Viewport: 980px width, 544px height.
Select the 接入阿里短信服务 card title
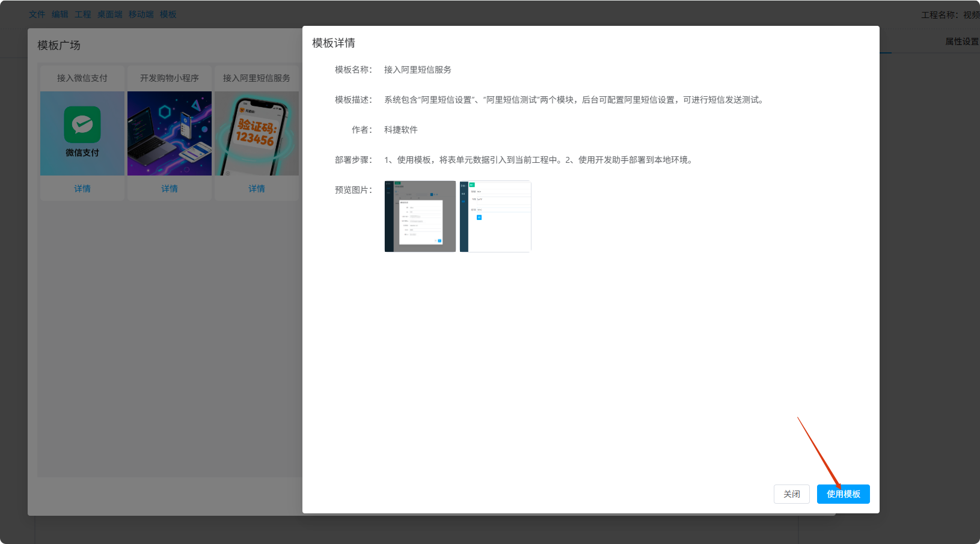[257, 78]
